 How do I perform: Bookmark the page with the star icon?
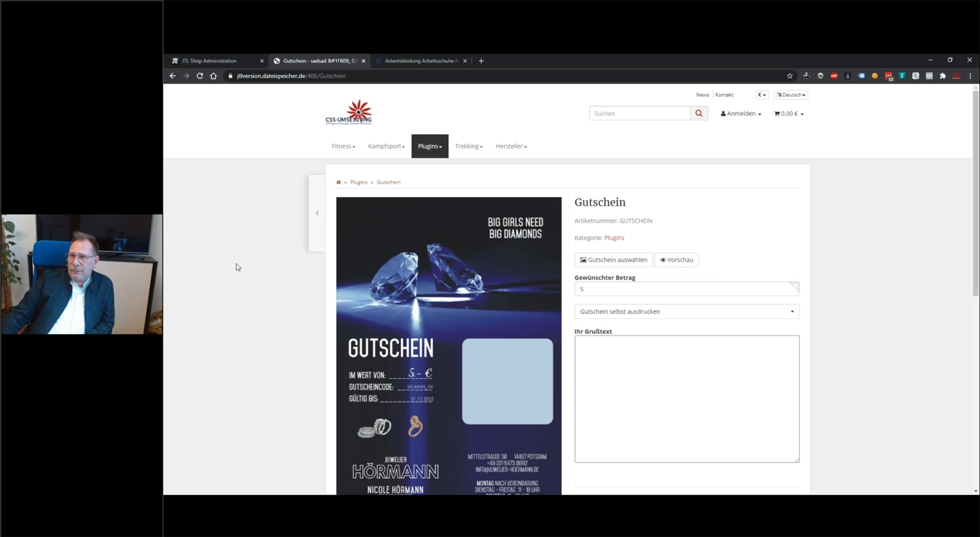[790, 75]
